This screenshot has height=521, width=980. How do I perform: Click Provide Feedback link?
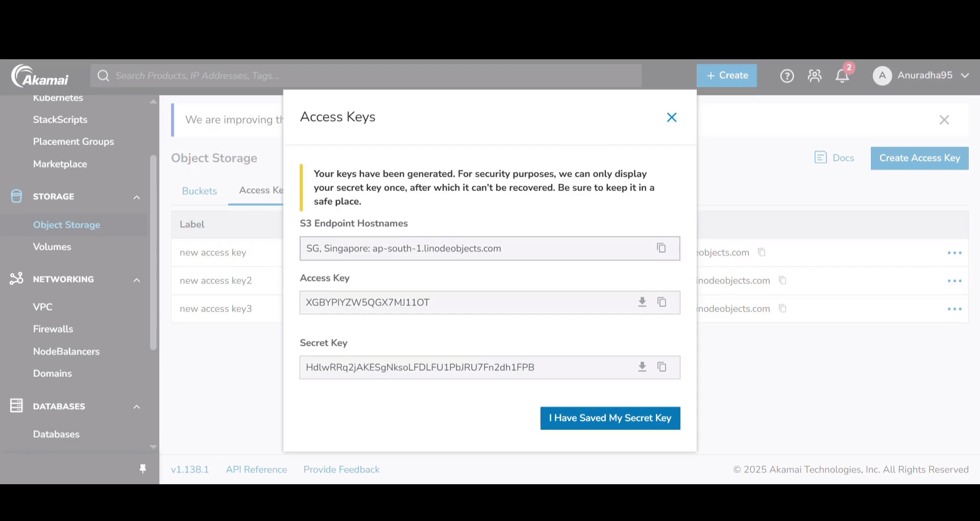341,469
